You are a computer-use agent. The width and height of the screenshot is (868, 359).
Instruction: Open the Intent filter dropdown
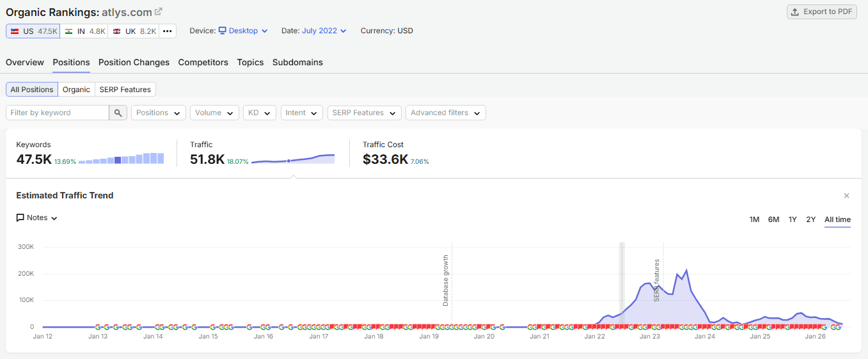pyautogui.click(x=301, y=113)
